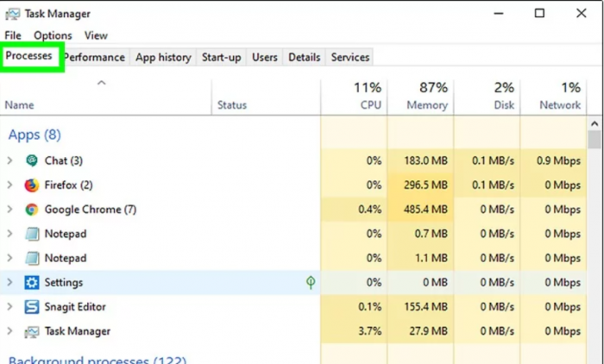The image size is (604, 364).
Task: Click the green leaf suspended status icon
Action: pos(311,282)
